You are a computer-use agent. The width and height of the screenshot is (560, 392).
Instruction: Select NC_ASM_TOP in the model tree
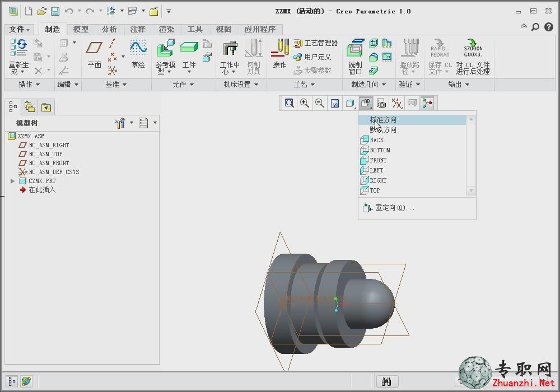tap(45, 154)
